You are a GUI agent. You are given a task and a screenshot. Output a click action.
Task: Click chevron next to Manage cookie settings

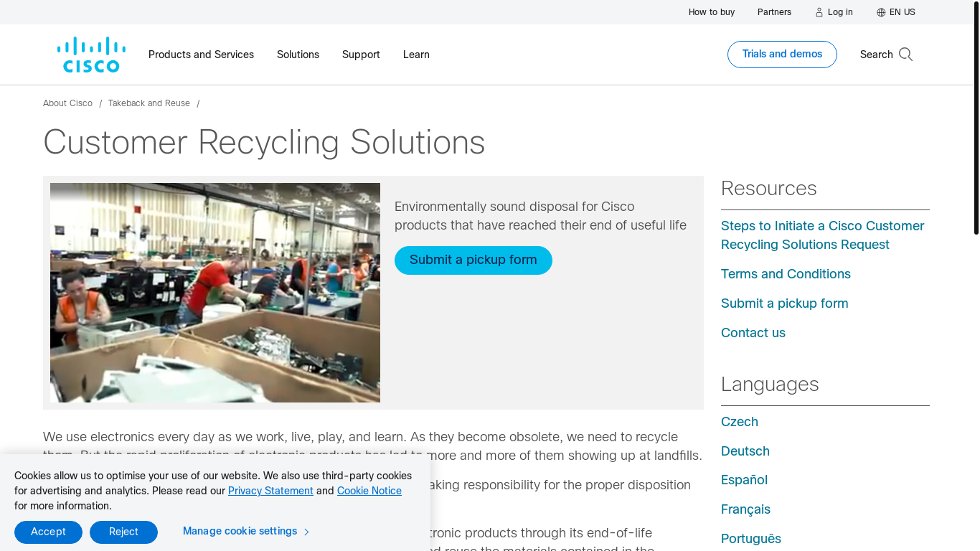(x=306, y=532)
